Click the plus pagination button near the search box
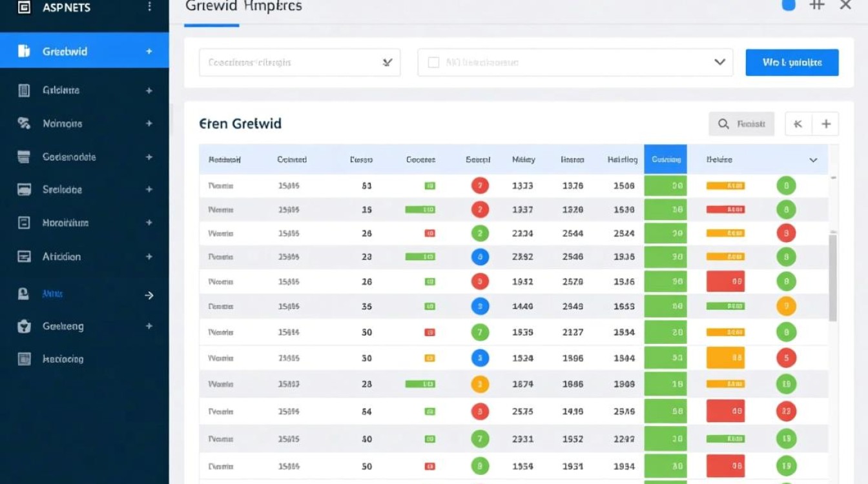 point(827,123)
